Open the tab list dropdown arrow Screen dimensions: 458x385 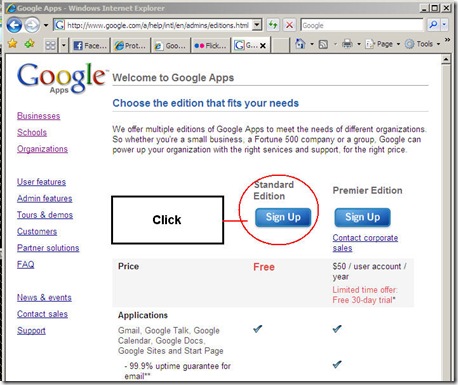point(63,45)
